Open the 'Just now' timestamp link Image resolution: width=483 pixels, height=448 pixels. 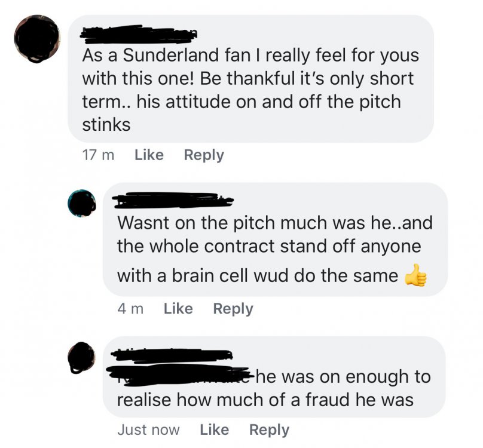click(148, 429)
